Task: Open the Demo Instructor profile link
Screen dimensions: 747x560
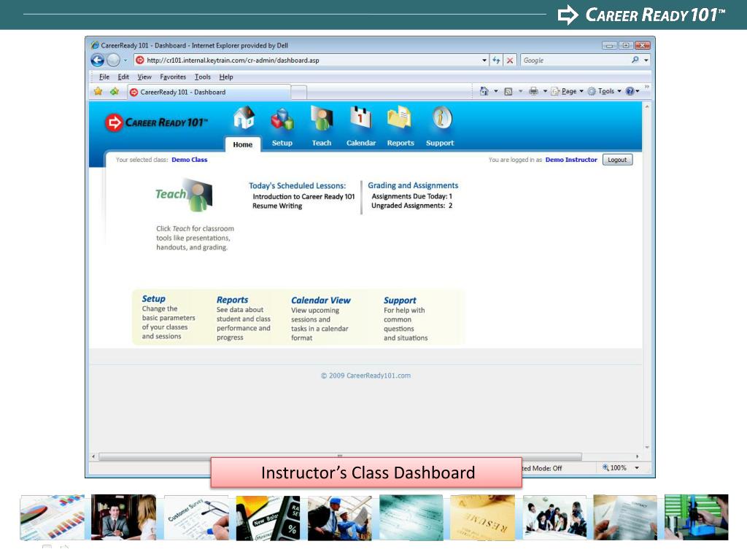Action: 570,160
